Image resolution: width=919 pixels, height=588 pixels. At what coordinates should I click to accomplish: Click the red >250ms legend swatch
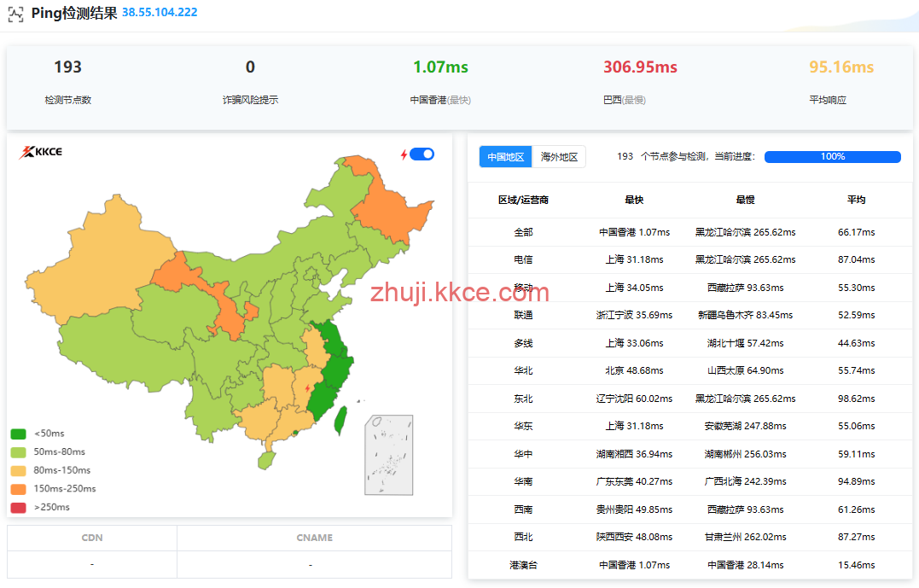[18, 508]
